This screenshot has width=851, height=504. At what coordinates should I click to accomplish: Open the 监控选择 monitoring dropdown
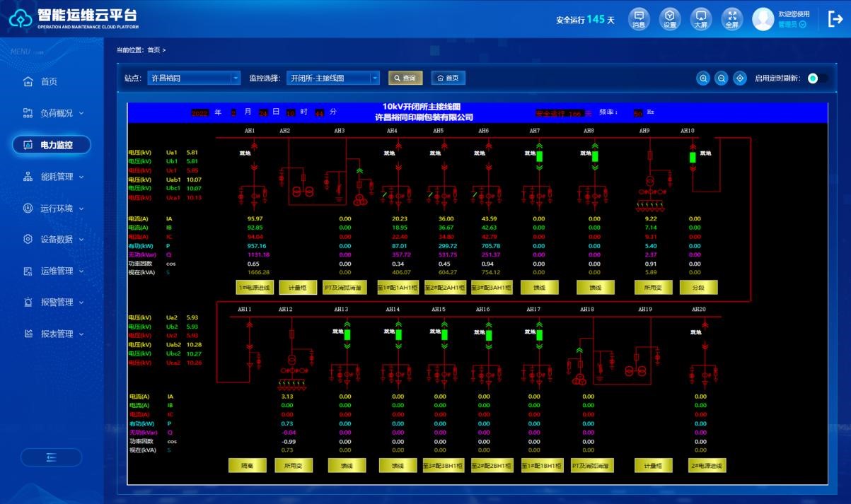tap(333, 78)
